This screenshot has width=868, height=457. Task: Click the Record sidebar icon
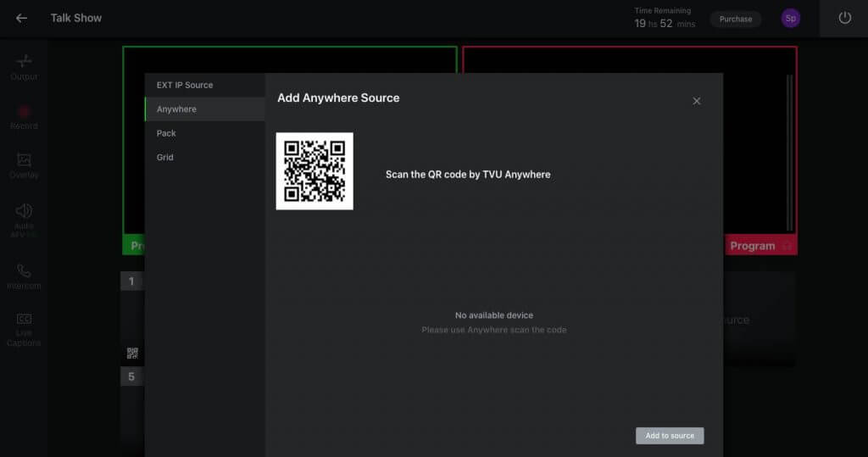(x=24, y=117)
